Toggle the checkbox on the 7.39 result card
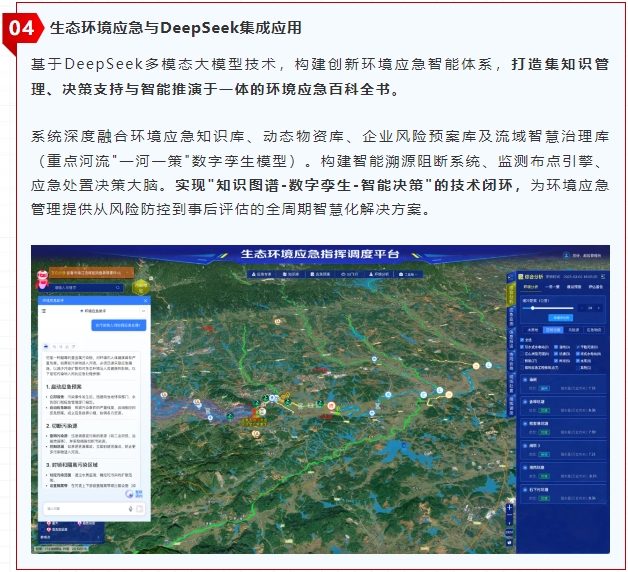This screenshot has height=572, width=628. click(x=525, y=423)
